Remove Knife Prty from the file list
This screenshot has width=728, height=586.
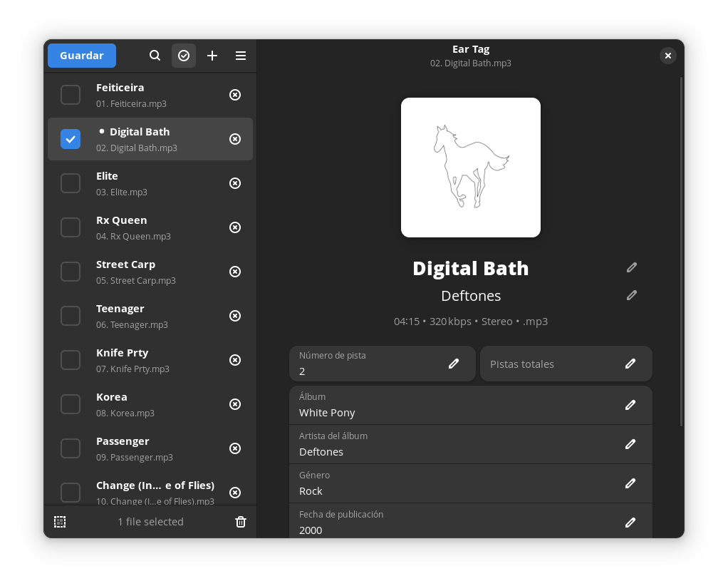pyautogui.click(x=235, y=360)
